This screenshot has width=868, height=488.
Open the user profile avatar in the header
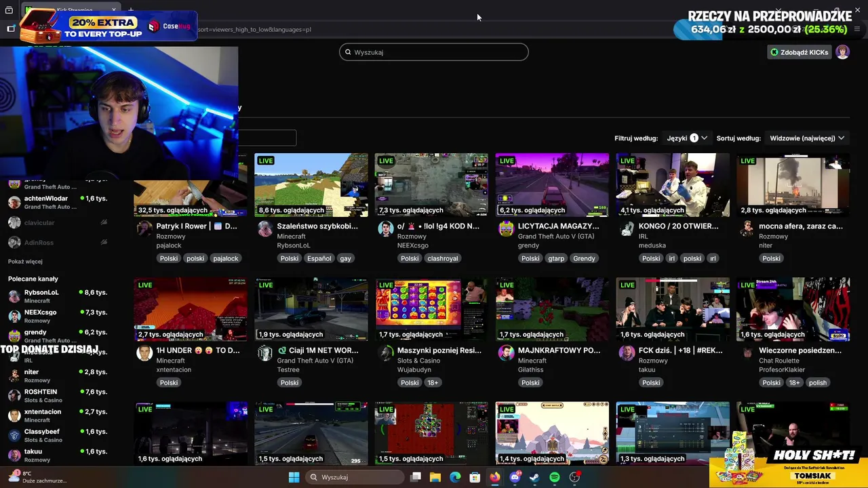click(843, 52)
